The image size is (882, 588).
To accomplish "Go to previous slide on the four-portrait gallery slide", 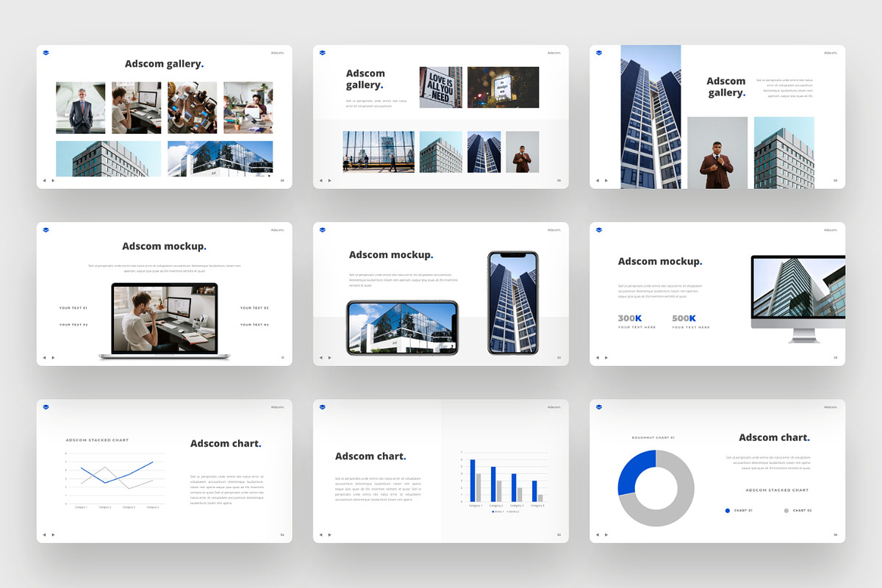I will [x=44, y=180].
